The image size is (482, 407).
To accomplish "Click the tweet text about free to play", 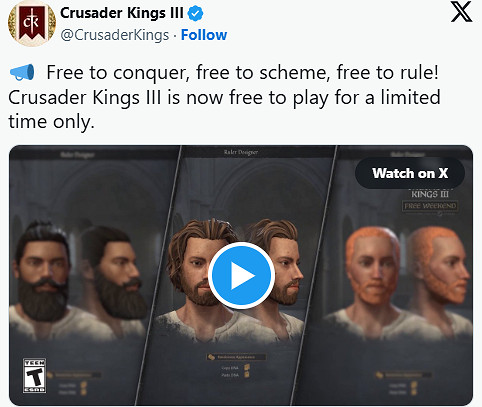I will click(224, 97).
